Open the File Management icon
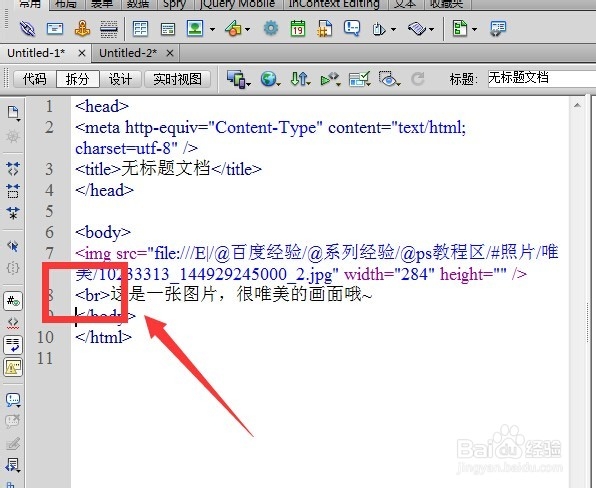 pos(300,79)
